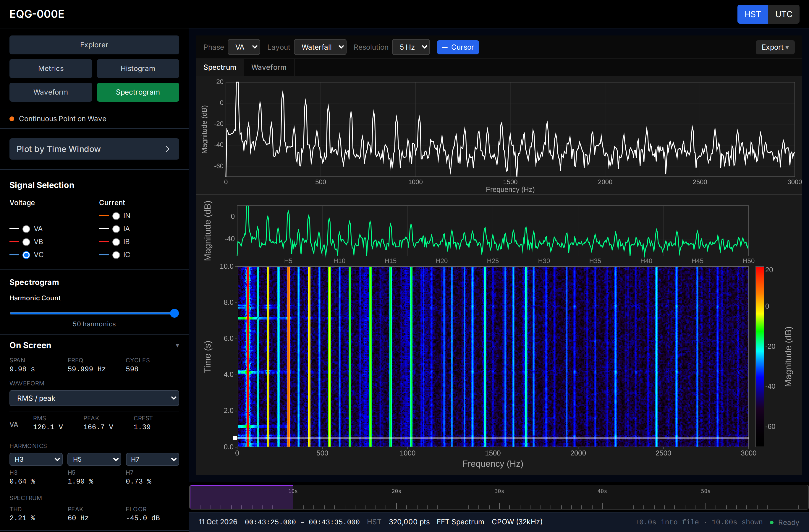Select the IN current radio button
Viewport: 809px width, 532px height.
(116, 216)
